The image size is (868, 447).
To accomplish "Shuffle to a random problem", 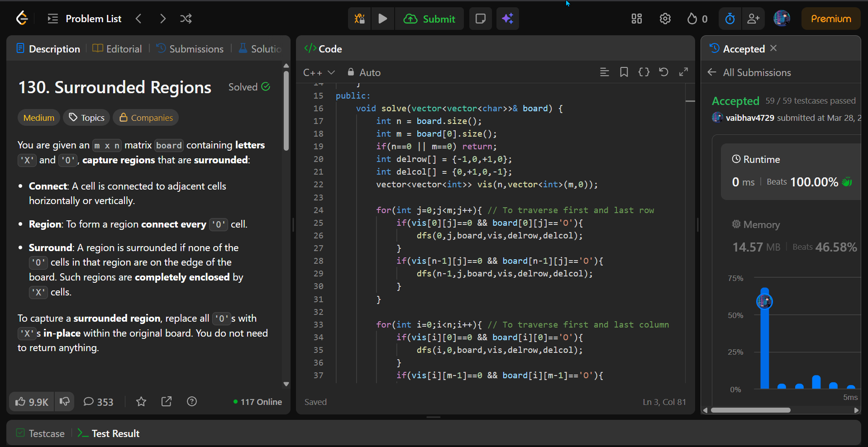I will tap(186, 19).
